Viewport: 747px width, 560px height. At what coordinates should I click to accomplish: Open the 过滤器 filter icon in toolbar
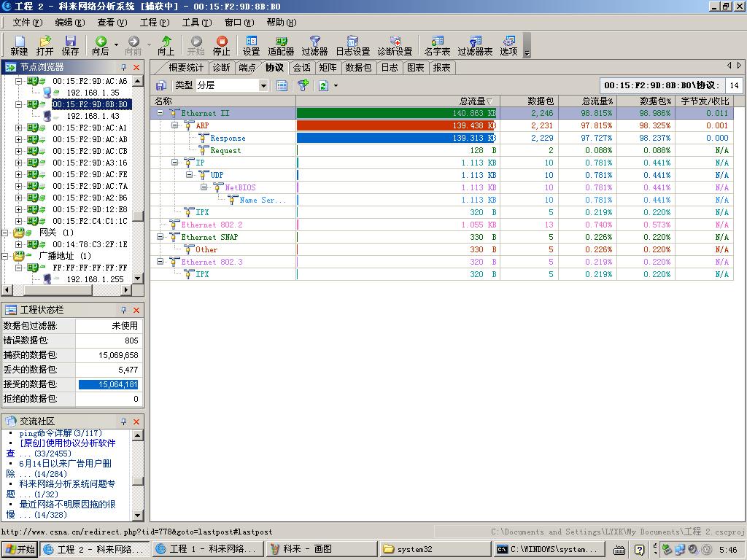(x=314, y=45)
